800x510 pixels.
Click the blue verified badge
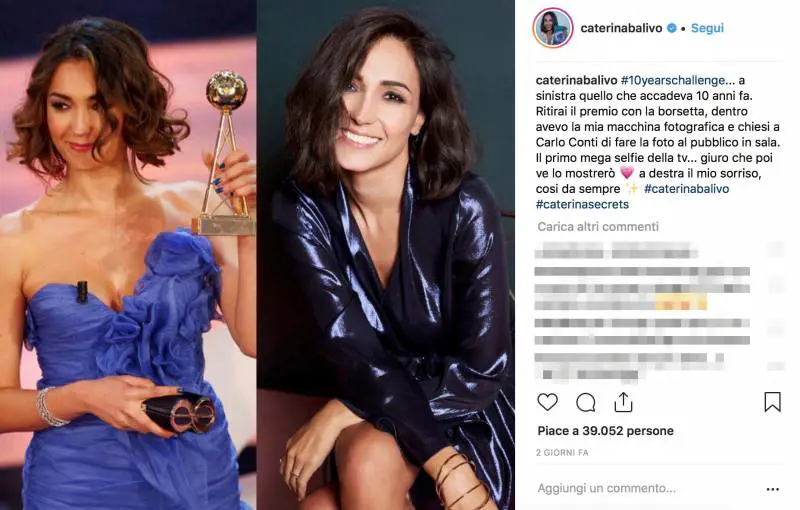[672, 28]
